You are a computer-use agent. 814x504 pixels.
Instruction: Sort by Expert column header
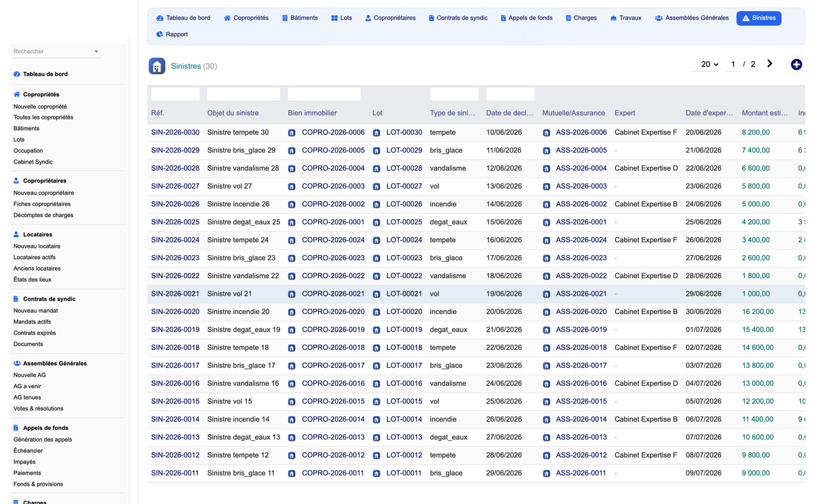pos(625,113)
